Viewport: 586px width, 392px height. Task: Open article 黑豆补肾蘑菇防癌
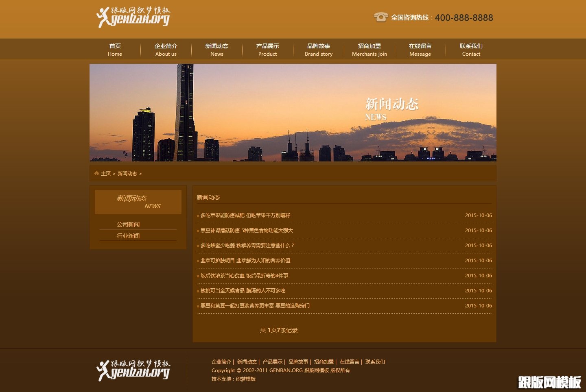click(247, 231)
